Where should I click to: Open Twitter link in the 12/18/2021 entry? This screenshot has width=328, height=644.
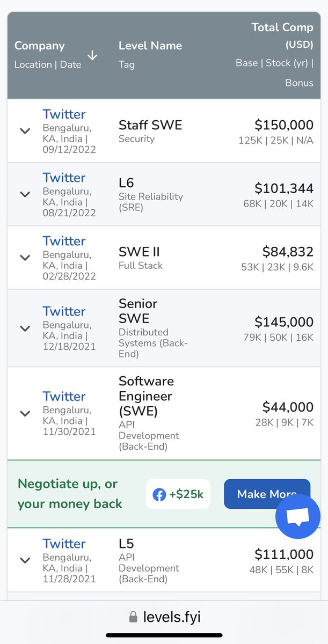point(64,311)
